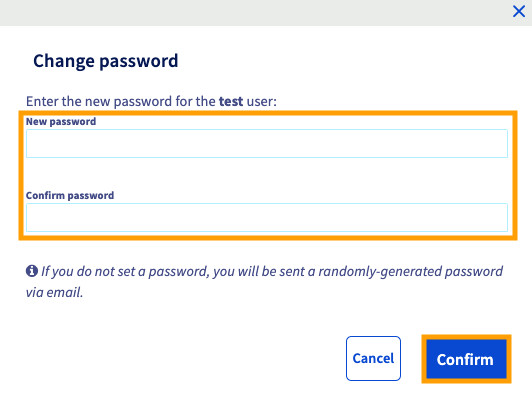
Task: Click the bold "test" username text
Action: pyautogui.click(x=231, y=101)
